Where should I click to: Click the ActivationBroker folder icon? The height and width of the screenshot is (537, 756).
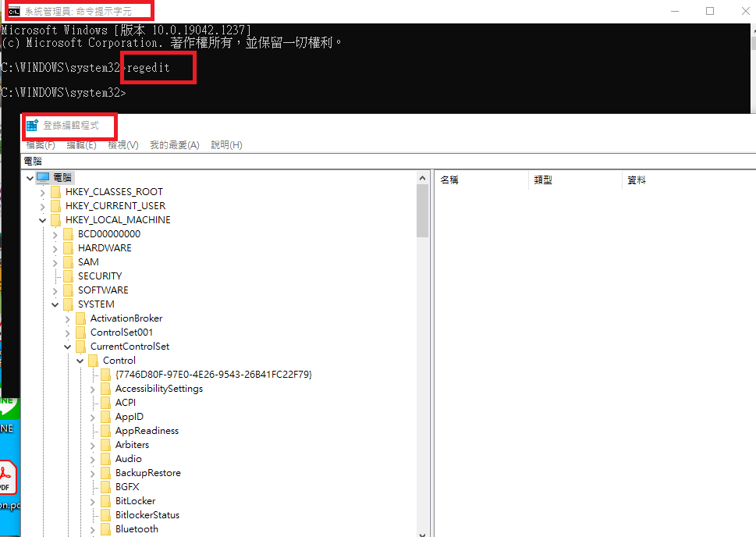pos(80,318)
